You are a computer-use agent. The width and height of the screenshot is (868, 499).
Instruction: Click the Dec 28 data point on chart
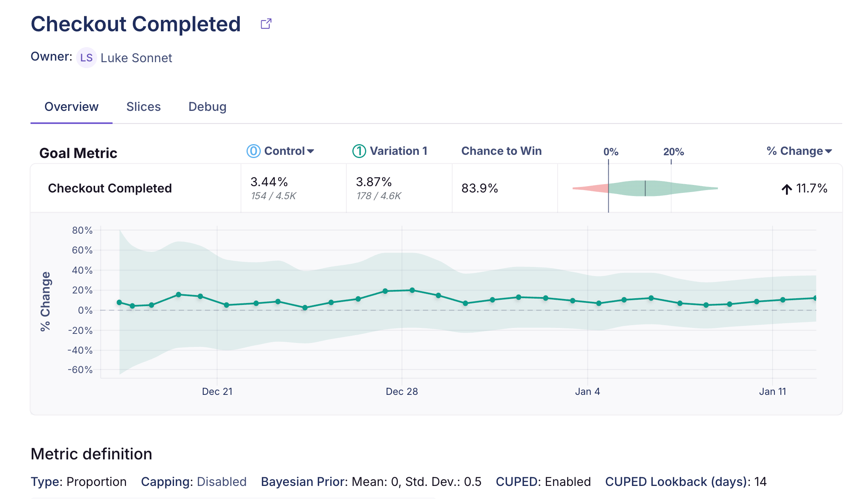pos(412,290)
